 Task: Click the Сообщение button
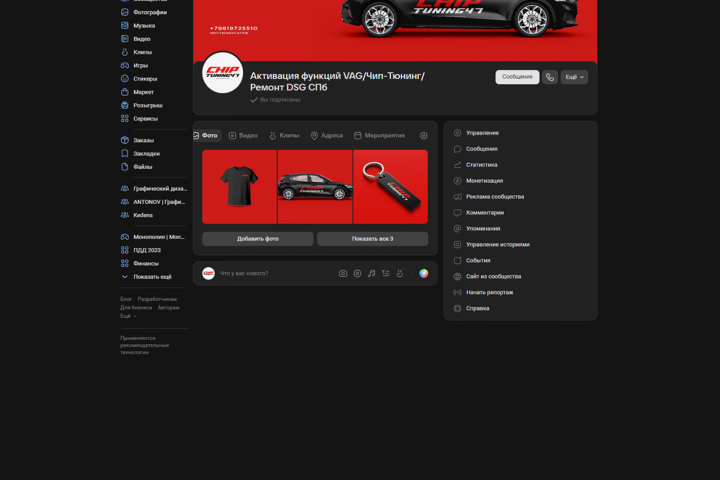point(517,77)
